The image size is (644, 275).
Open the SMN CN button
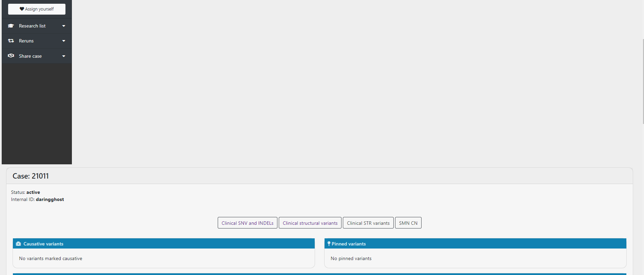(408, 223)
